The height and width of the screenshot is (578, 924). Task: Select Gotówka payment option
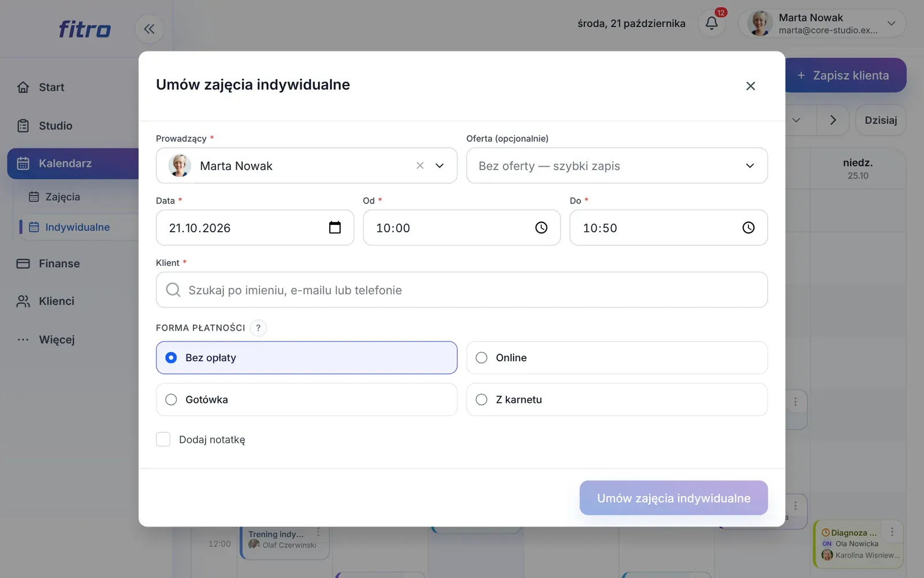point(307,399)
